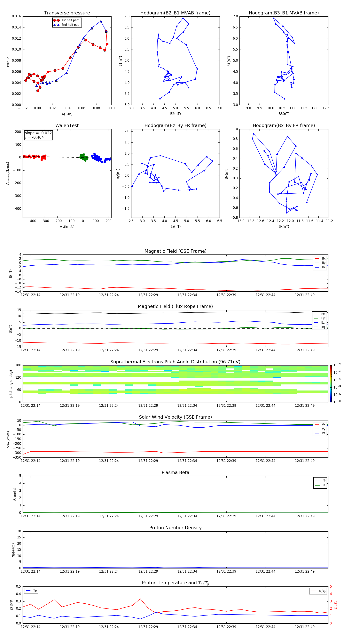The height and width of the screenshot is (644, 351).
Task: Click the 'Proton Temperature and Te/Tp' title
Action: pos(175,583)
